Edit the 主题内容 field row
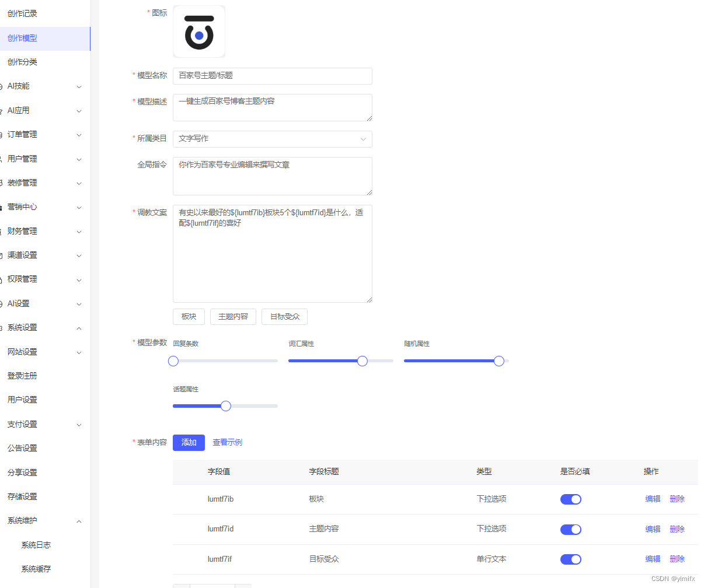704x588 pixels. click(x=653, y=529)
